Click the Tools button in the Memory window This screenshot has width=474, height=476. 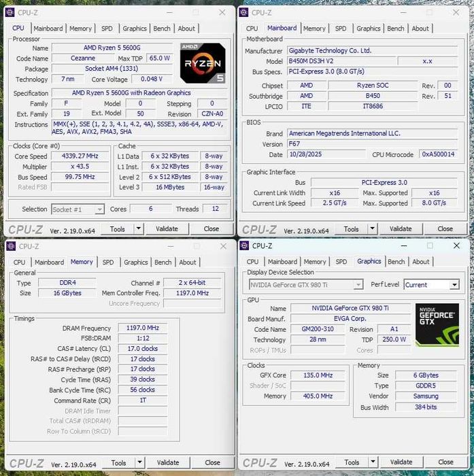pos(118,462)
